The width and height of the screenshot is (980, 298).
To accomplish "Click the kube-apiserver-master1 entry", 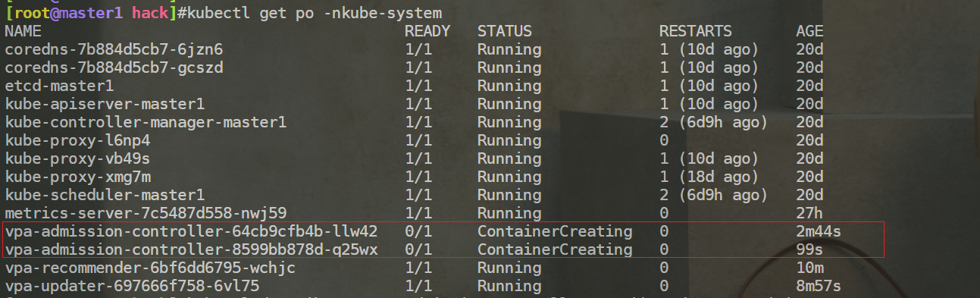I will tap(105, 104).
